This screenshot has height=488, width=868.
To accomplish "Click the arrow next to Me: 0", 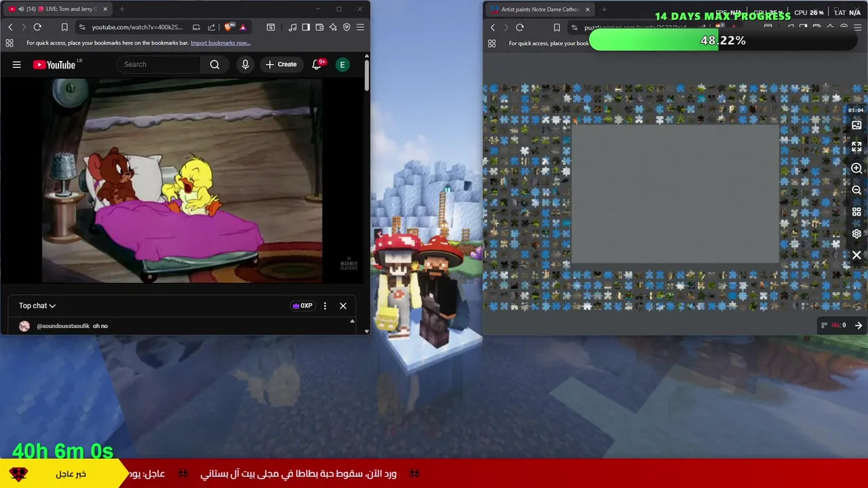I will tap(859, 325).
